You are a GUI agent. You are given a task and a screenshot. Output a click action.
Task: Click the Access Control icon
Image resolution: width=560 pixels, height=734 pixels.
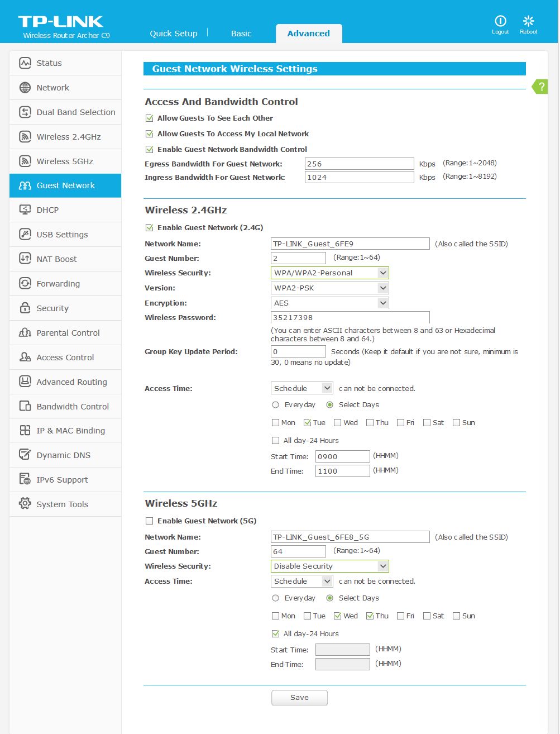(x=25, y=358)
